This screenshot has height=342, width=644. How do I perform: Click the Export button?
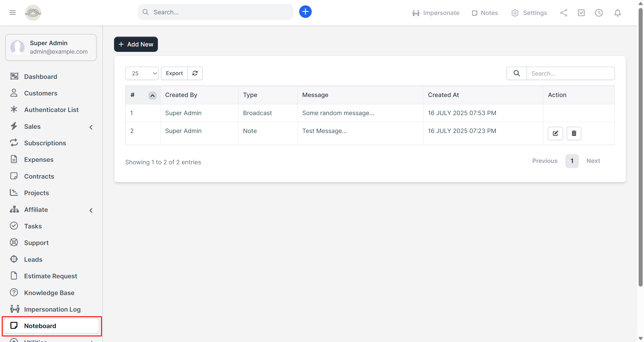click(174, 73)
